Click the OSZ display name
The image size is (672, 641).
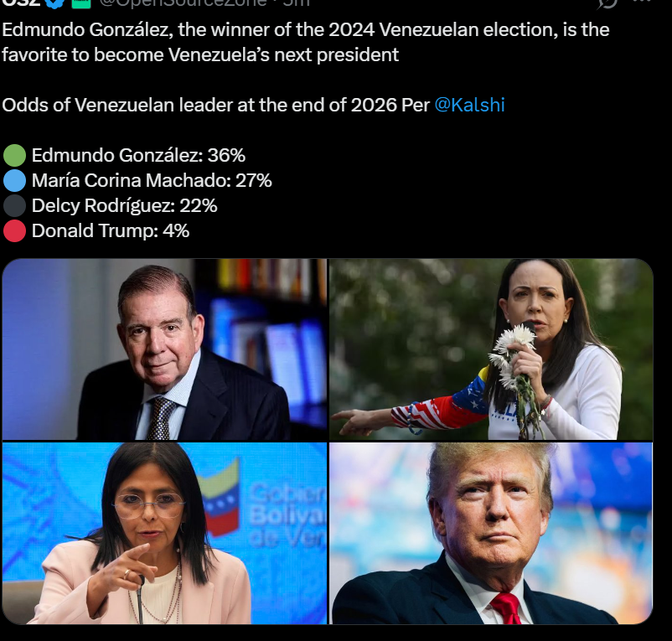point(21,3)
